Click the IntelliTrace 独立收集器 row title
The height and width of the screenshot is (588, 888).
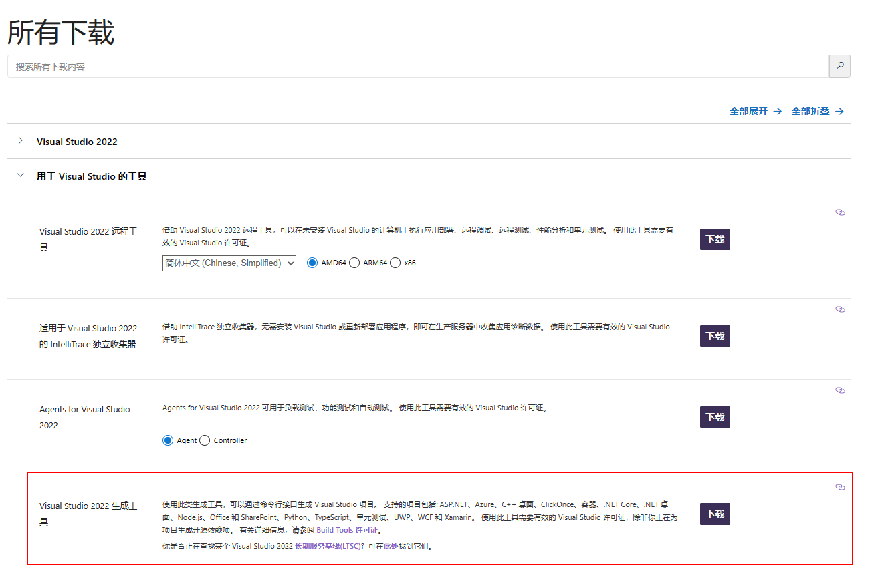pyautogui.click(x=88, y=336)
